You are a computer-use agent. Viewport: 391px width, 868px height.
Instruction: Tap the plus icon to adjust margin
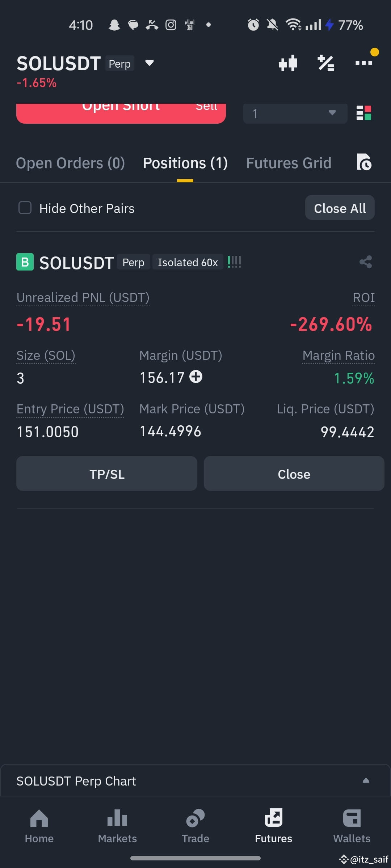196,377
